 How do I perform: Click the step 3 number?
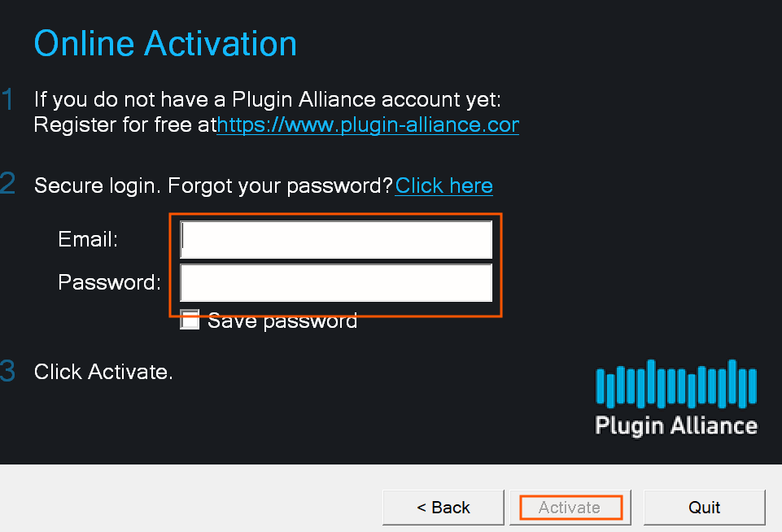(8, 372)
